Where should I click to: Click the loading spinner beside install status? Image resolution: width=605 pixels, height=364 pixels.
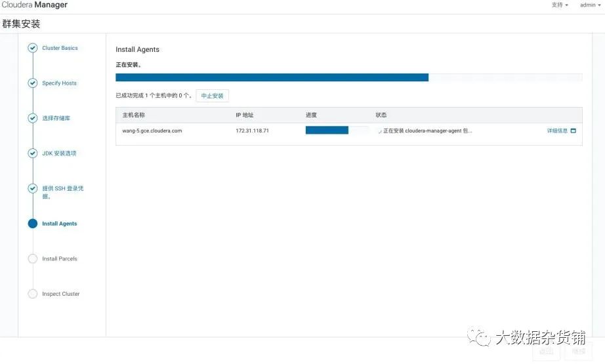click(x=380, y=131)
